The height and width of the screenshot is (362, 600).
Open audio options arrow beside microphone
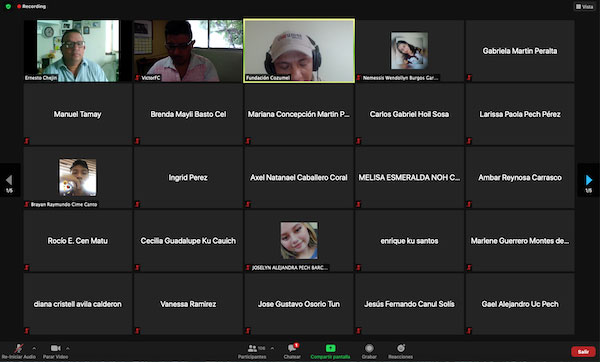coord(34,348)
